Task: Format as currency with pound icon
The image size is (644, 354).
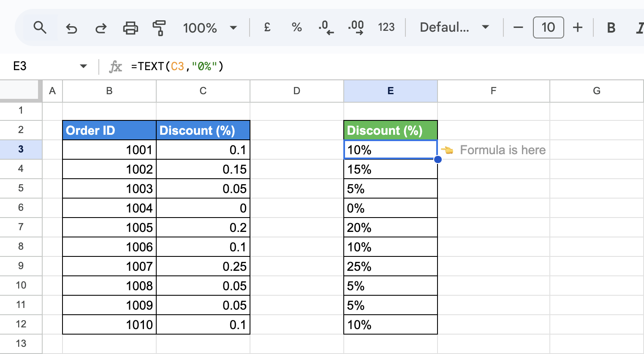Action: click(267, 28)
